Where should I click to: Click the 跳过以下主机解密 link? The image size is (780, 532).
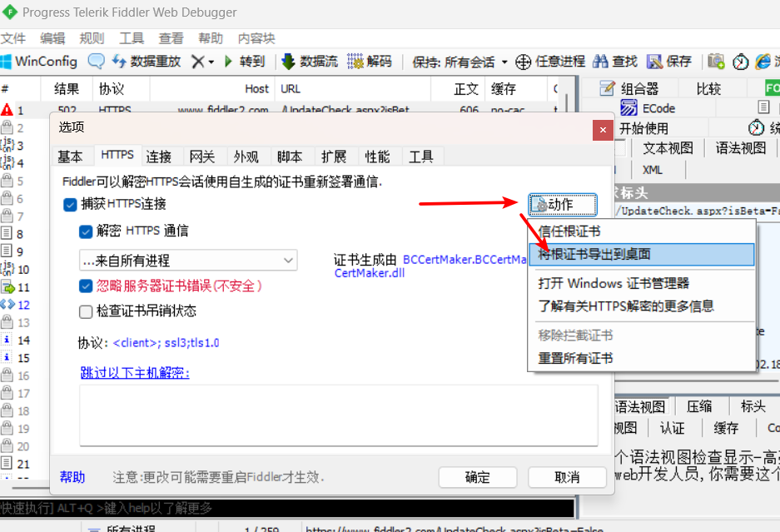click(x=135, y=373)
